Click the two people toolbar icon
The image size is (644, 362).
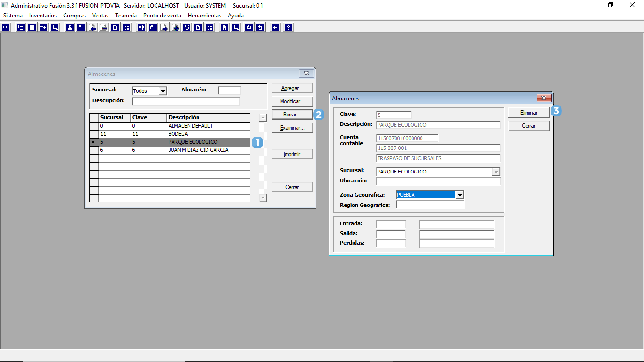point(141,27)
